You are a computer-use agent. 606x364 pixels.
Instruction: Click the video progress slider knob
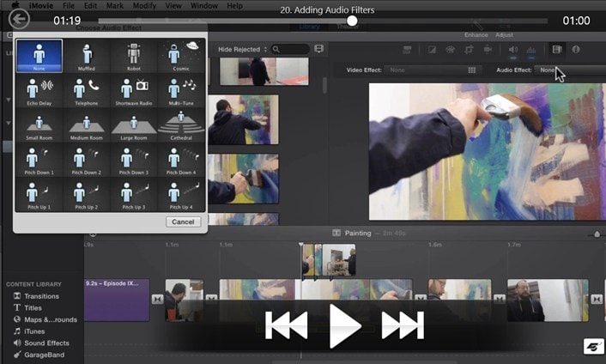(352, 21)
